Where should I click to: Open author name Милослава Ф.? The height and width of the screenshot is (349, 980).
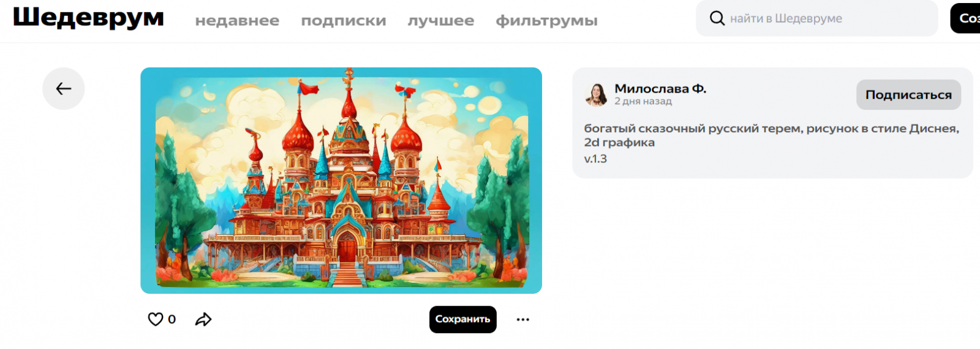tap(660, 89)
